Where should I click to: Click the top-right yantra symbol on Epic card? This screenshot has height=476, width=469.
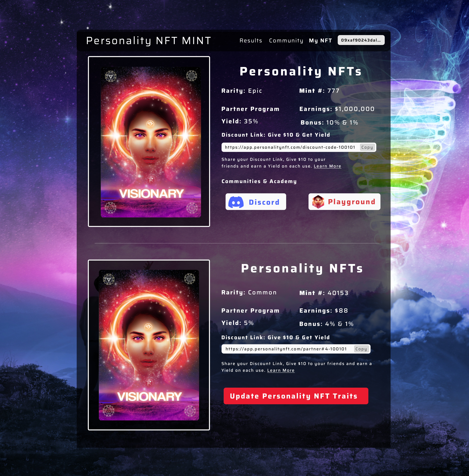click(192, 76)
